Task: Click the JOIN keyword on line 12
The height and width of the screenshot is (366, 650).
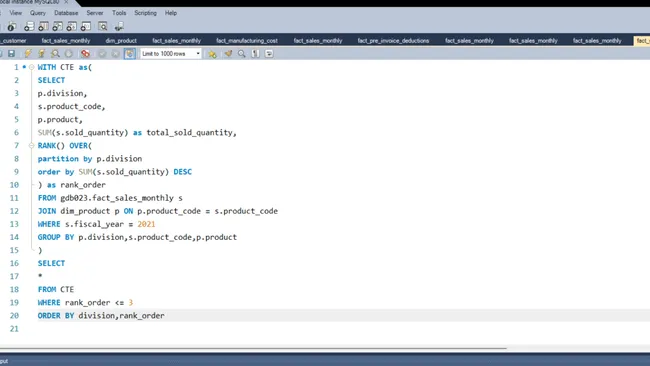Action: coord(47,211)
